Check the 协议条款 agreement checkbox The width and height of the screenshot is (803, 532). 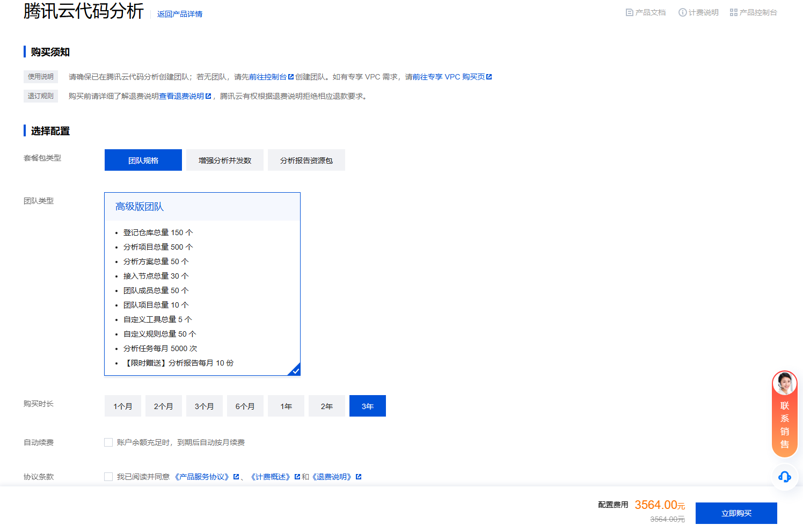click(x=108, y=477)
